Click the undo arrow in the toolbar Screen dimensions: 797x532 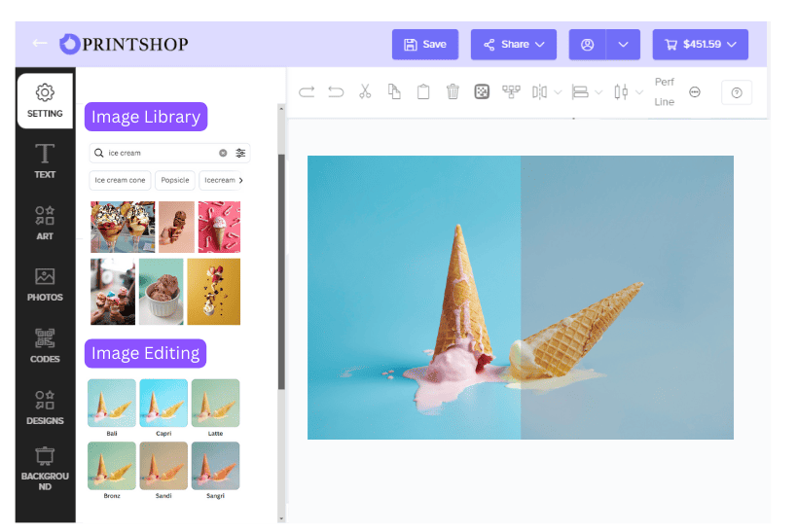point(336,92)
